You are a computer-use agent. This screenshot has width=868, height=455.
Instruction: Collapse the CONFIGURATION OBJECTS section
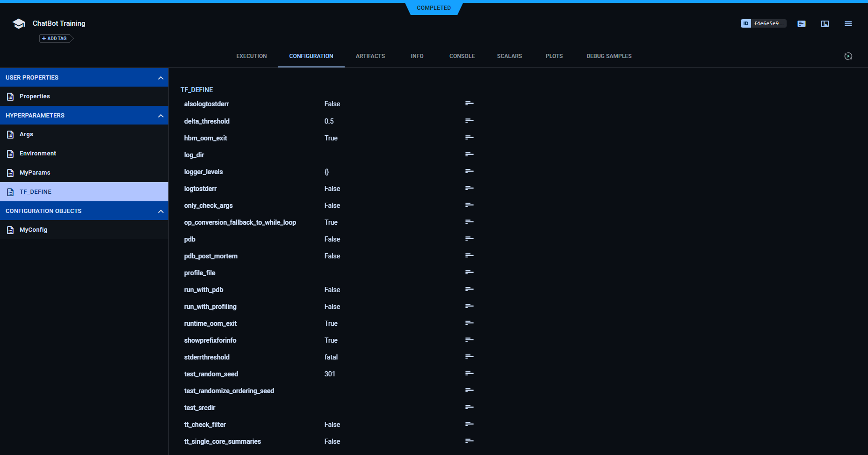click(161, 211)
